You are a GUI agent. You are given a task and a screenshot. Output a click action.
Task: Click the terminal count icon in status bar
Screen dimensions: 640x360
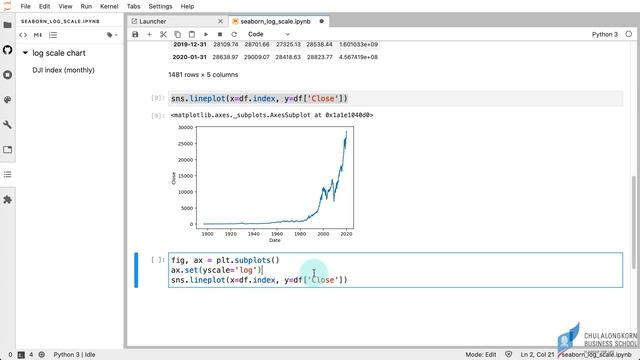pyautogui.click(x=21, y=355)
